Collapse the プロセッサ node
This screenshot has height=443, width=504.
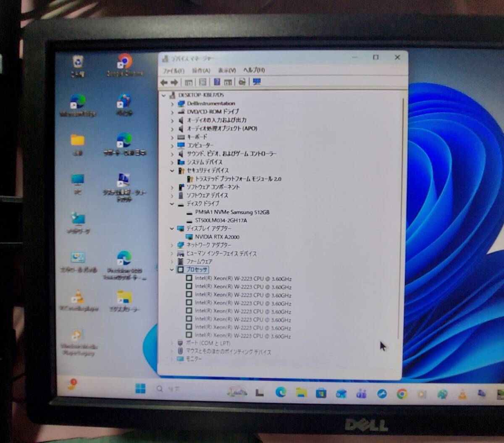tap(172, 270)
